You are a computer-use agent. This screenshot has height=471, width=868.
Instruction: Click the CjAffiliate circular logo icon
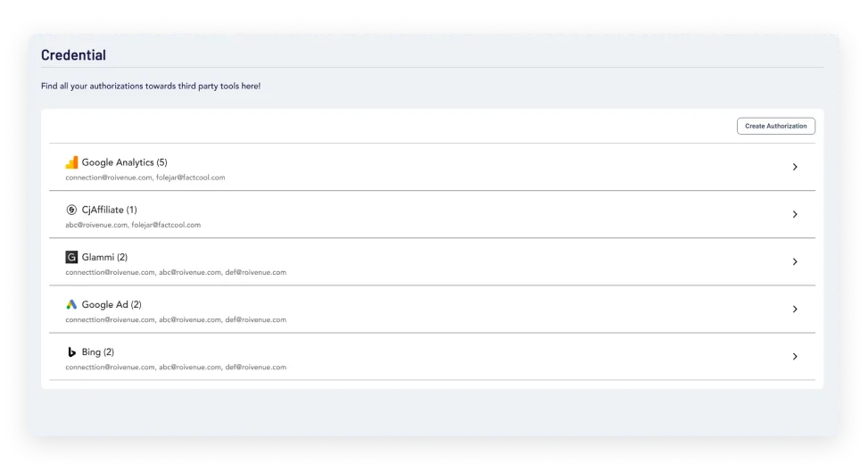click(71, 210)
